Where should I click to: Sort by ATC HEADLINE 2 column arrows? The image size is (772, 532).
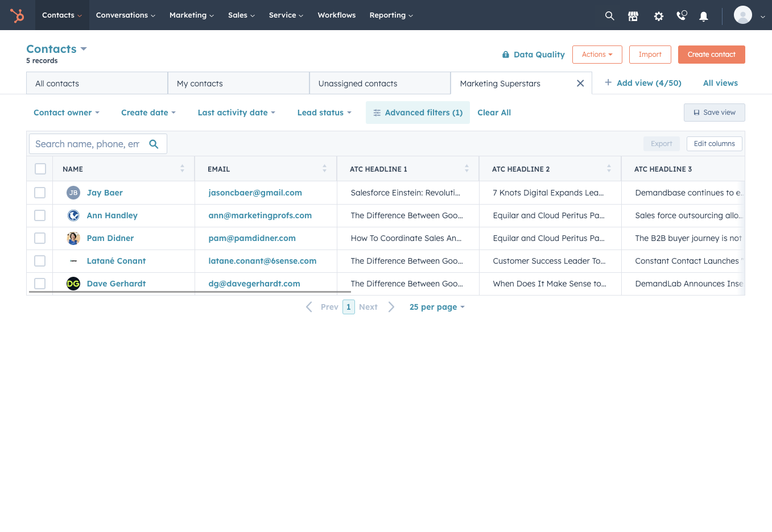609,168
